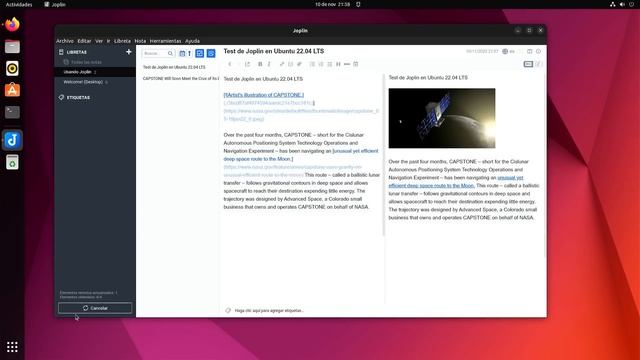640x360 pixels.
Task: Open the Ir menu
Action: (109, 41)
